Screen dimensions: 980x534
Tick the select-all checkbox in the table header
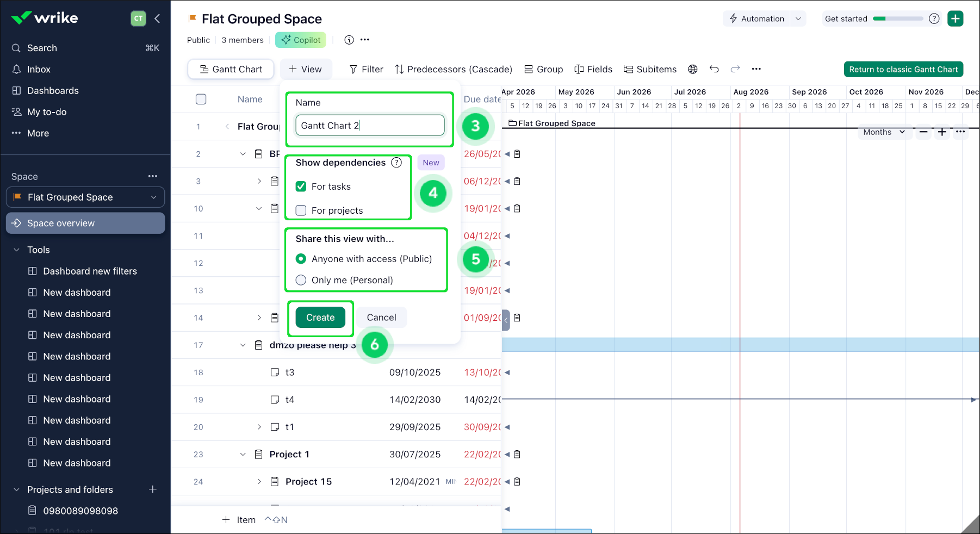pos(201,99)
